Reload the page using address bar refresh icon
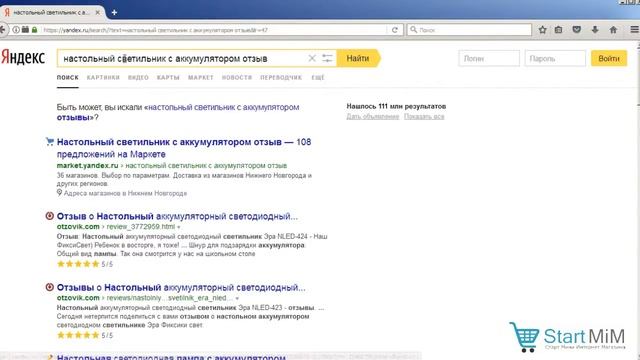640x360 pixels. click(395, 30)
